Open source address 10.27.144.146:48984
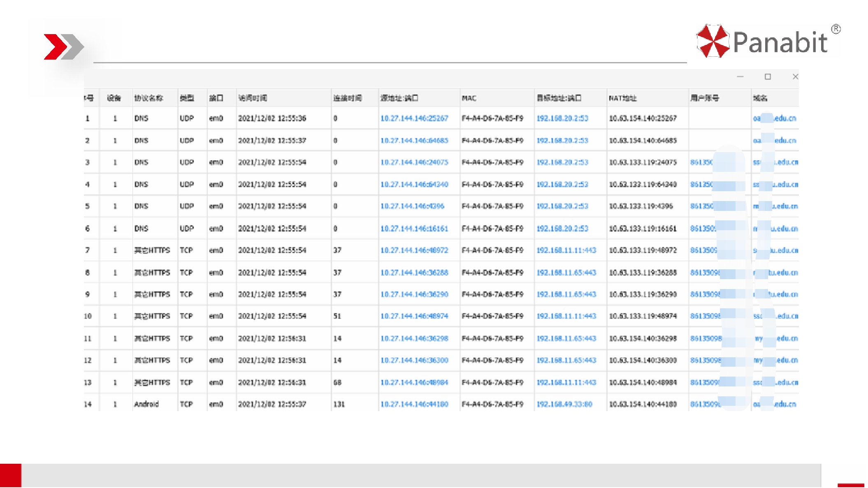This screenshot has width=868, height=488. click(x=414, y=383)
